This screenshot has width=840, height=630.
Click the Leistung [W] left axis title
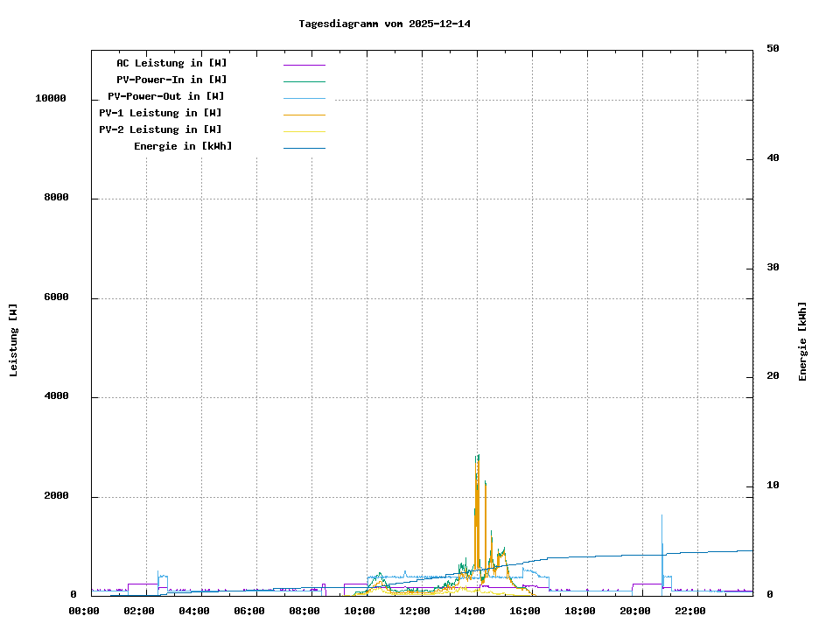[13, 339]
